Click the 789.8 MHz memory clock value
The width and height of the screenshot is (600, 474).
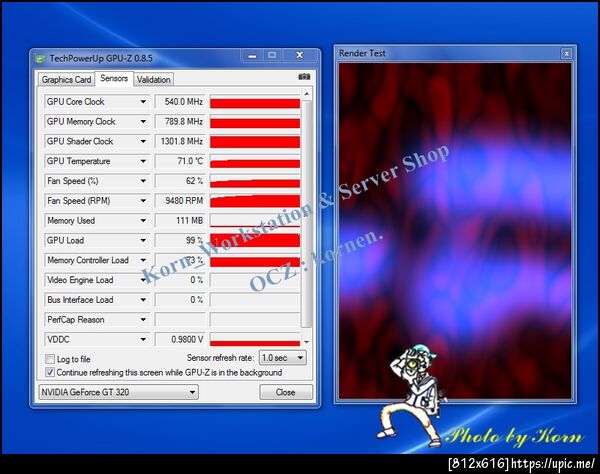click(180, 122)
